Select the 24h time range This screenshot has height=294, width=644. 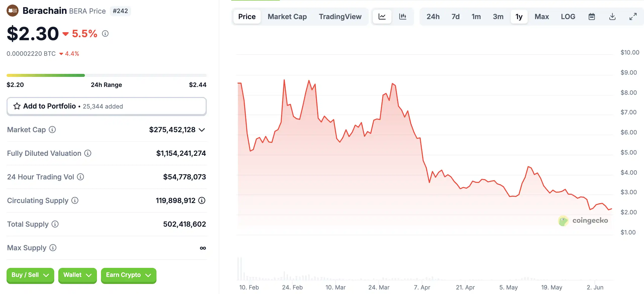[x=433, y=17]
